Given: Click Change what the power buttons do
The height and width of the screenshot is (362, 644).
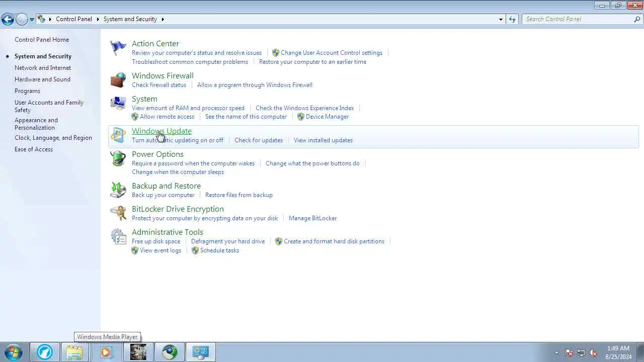Looking at the screenshot, I should 312,163.
